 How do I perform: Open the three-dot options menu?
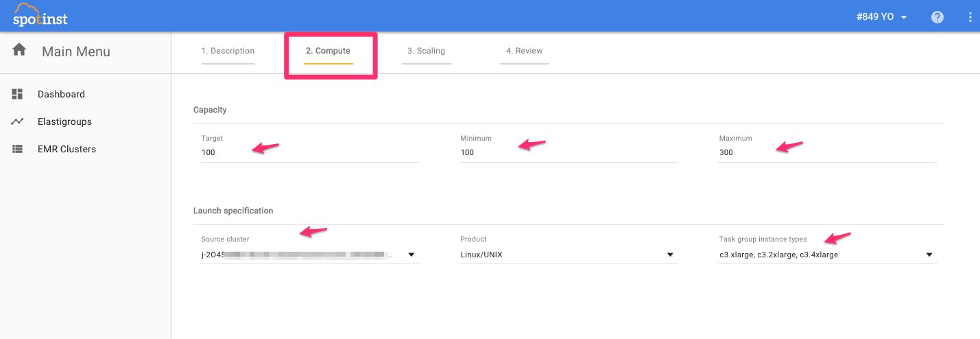coord(970,17)
